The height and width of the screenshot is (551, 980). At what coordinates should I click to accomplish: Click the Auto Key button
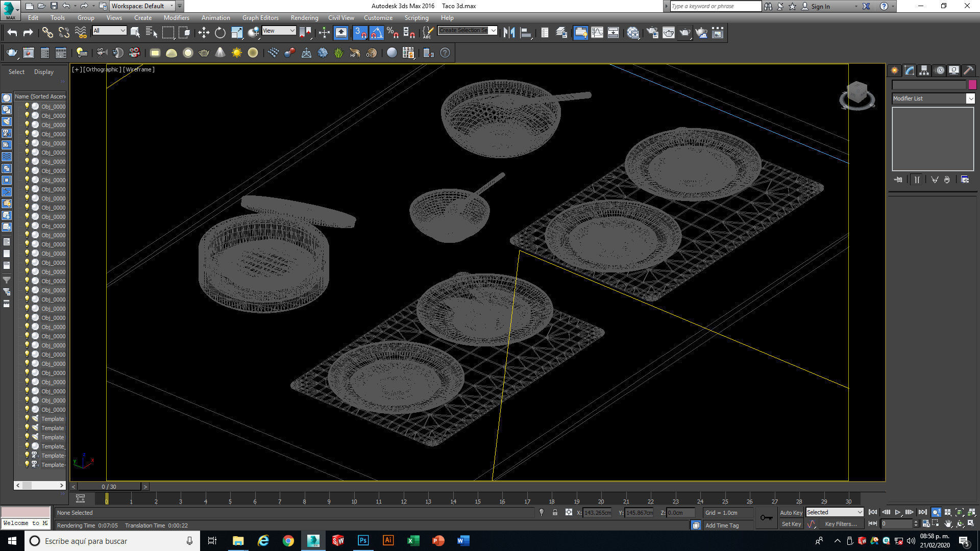pyautogui.click(x=791, y=512)
